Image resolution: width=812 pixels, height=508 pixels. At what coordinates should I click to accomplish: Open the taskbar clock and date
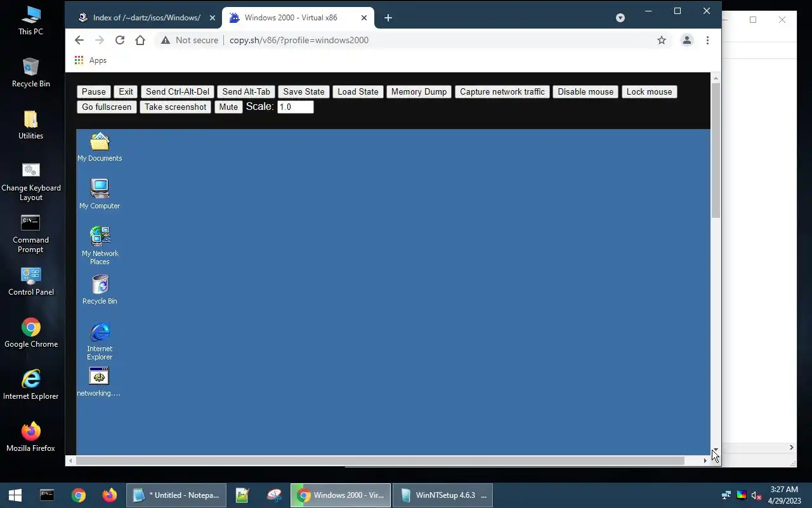click(784, 495)
